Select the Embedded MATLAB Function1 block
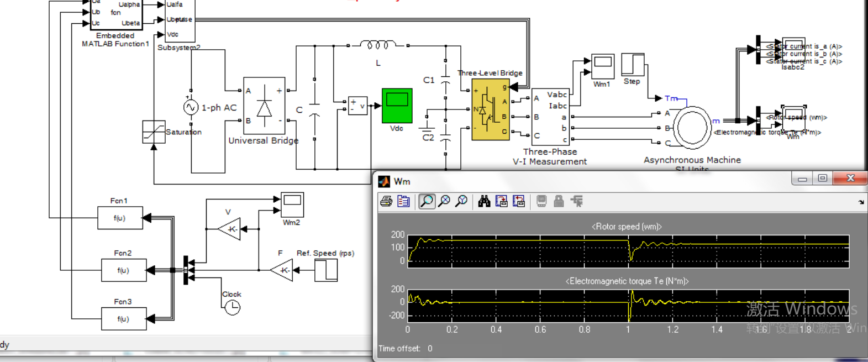 [x=117, y=14]
